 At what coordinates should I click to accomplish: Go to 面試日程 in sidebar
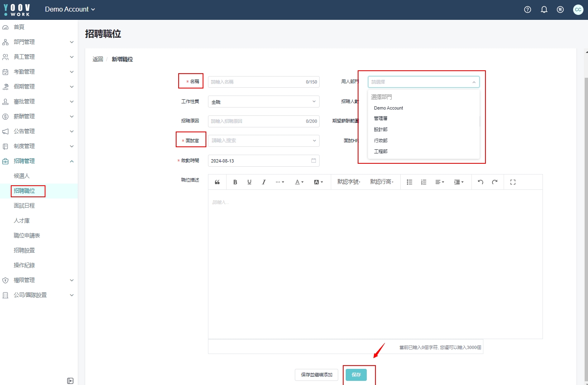pos(24,206)
